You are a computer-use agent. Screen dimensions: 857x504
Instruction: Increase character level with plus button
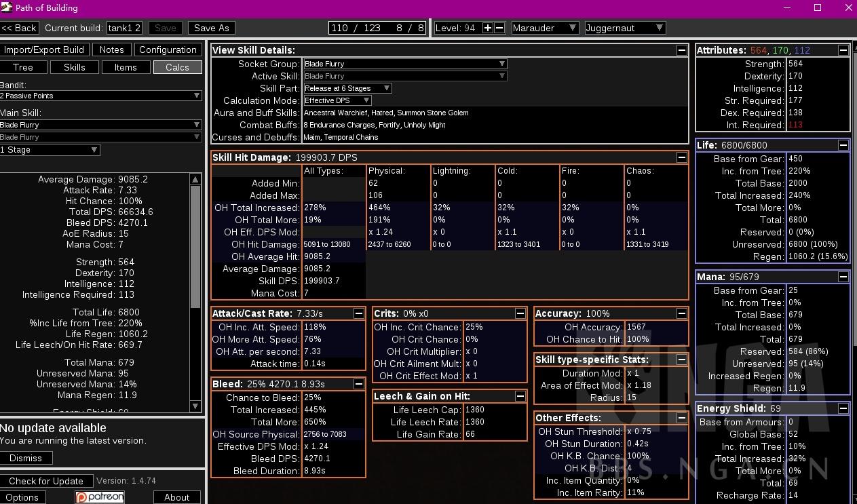487,28
